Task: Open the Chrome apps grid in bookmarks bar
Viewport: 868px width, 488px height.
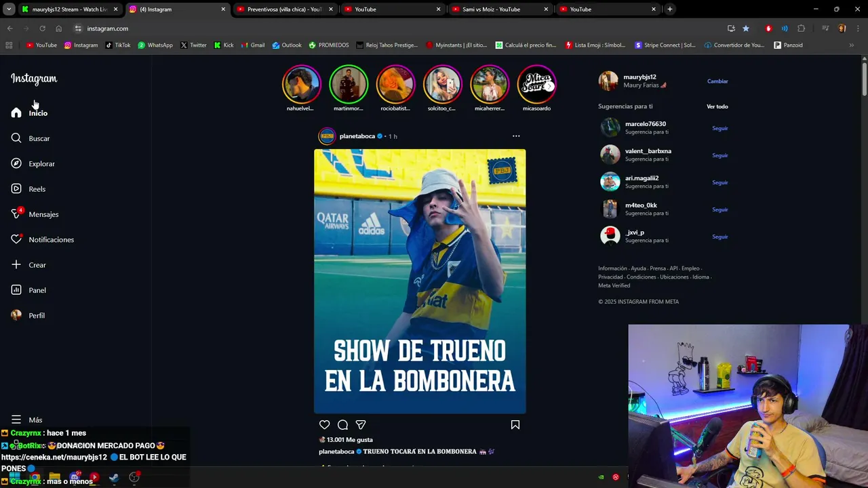Action: (x=9, y=45)
